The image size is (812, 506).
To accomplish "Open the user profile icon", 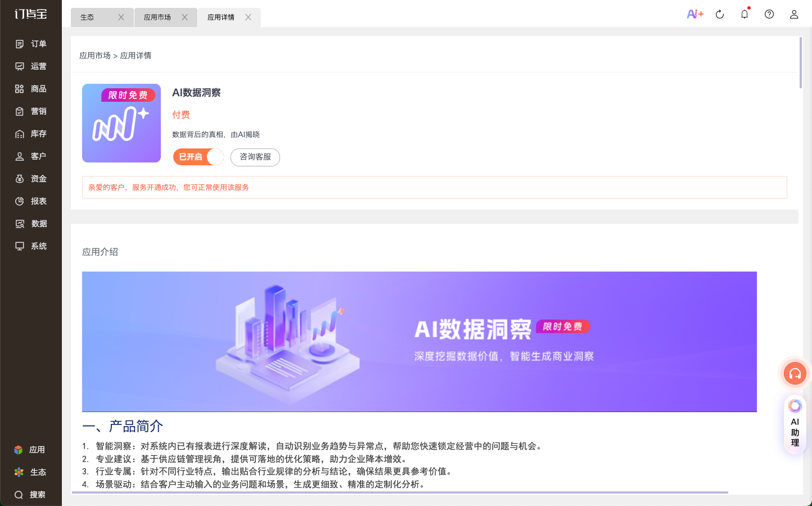I will (794, 14).
